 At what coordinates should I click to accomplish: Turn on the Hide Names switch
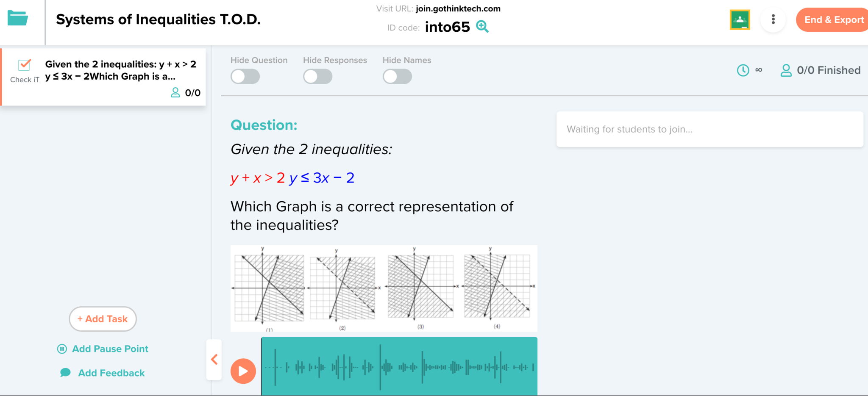click(397, 77)
